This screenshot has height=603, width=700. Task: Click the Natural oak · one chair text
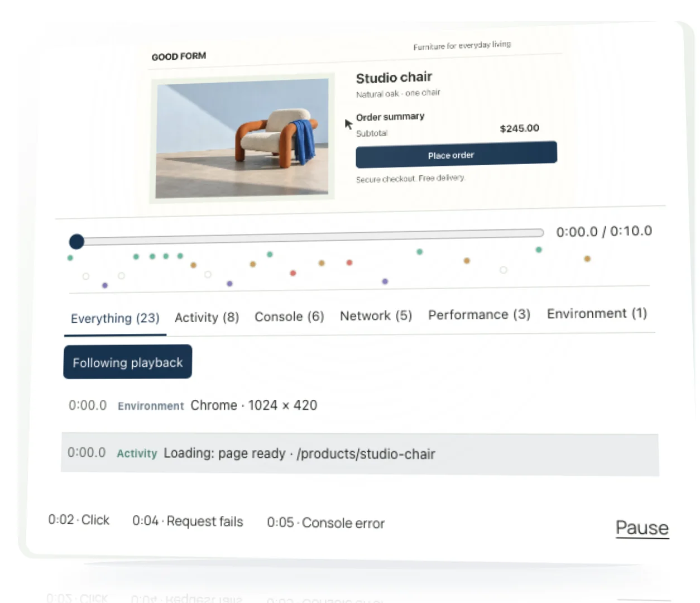398,93
